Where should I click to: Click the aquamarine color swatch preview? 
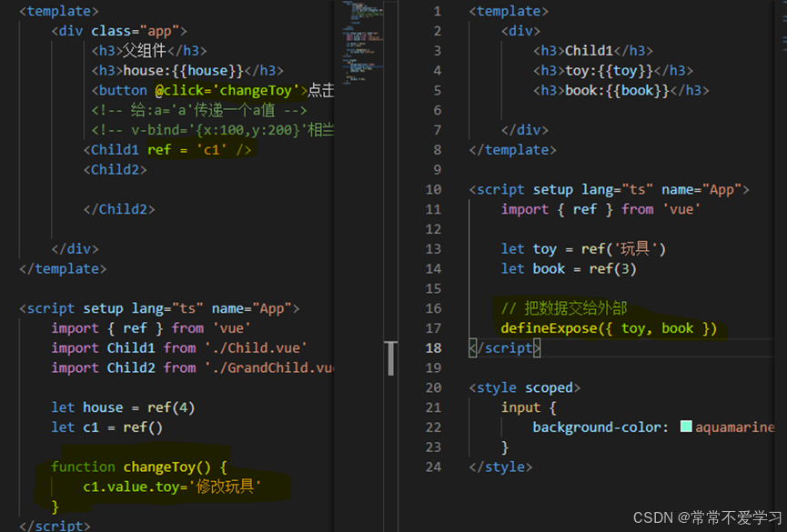(x=686, y=427)
